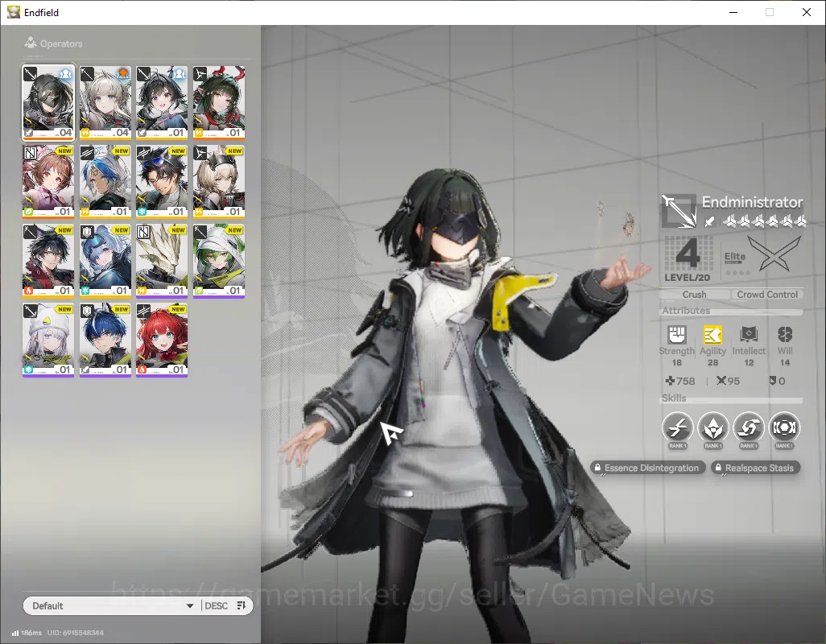Click the LEVEL/20 indicator
The width and height of the screenshot is (826, 644).
(687, 278)
